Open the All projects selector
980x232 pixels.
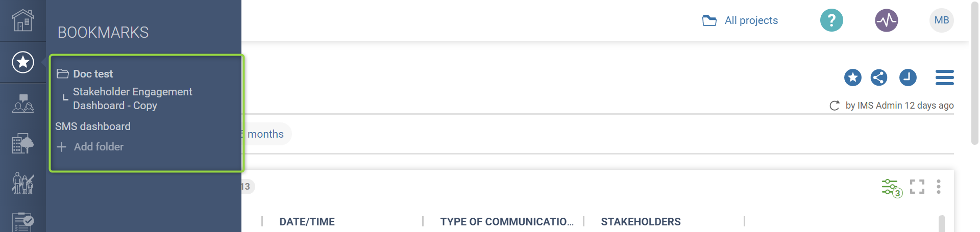point(741,20)
